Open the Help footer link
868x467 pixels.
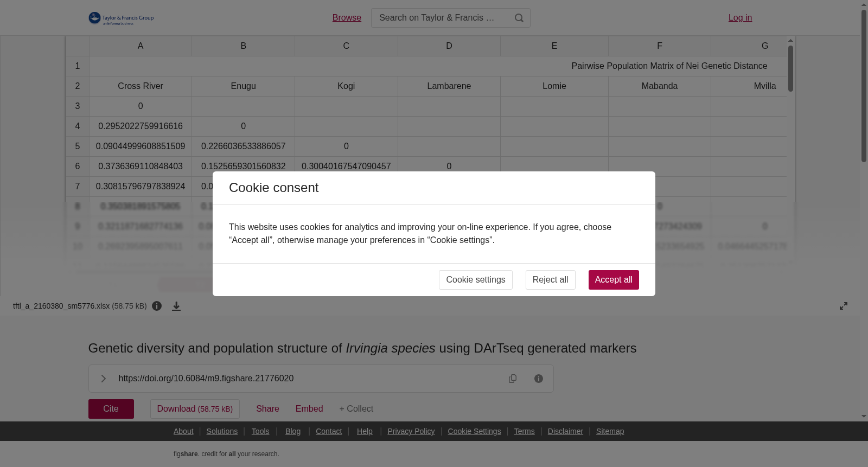pos(365,431)
